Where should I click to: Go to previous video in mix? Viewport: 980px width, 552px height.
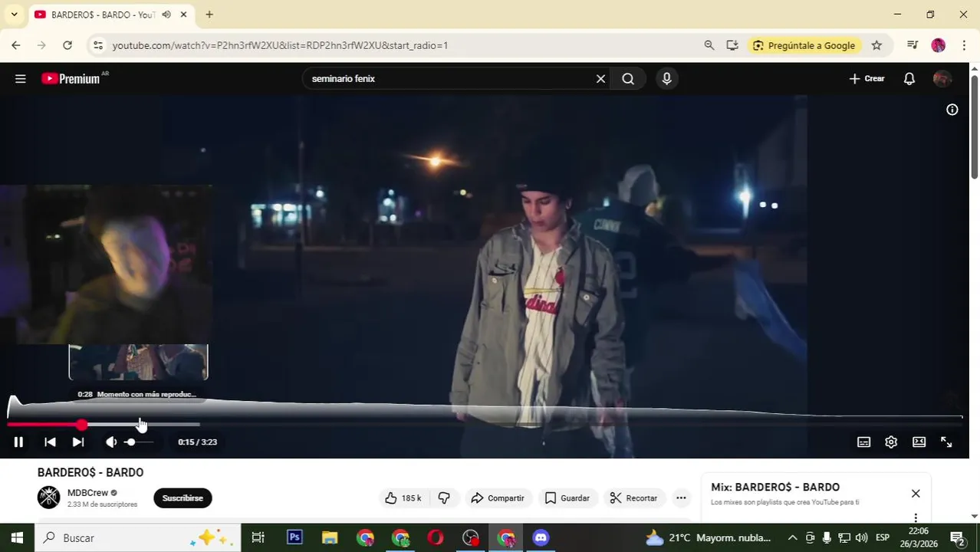click(50, 442)
